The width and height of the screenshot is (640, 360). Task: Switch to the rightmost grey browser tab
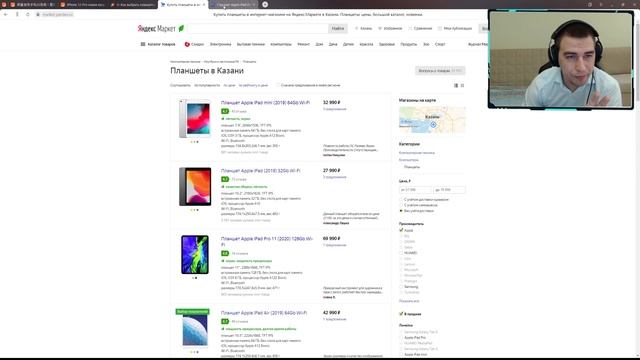coord(233,4)
